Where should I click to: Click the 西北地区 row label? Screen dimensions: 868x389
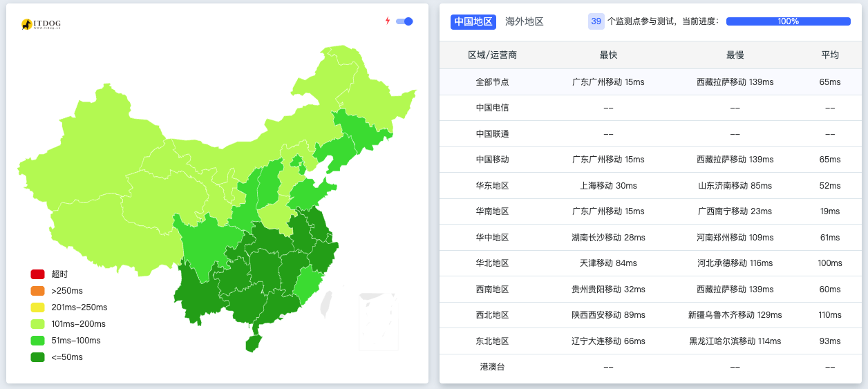pos(492,315)
